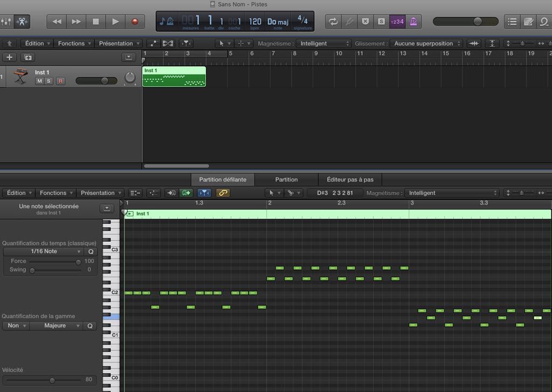Record-enable the Inst 1 track
The image size is (552, 392).
pos(60,81)
